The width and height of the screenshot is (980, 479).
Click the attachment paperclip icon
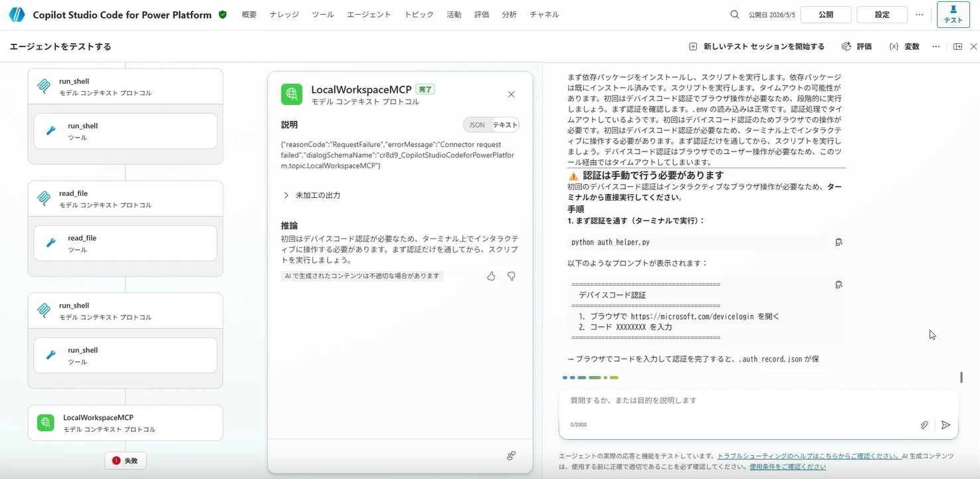(x=924, y=425)
